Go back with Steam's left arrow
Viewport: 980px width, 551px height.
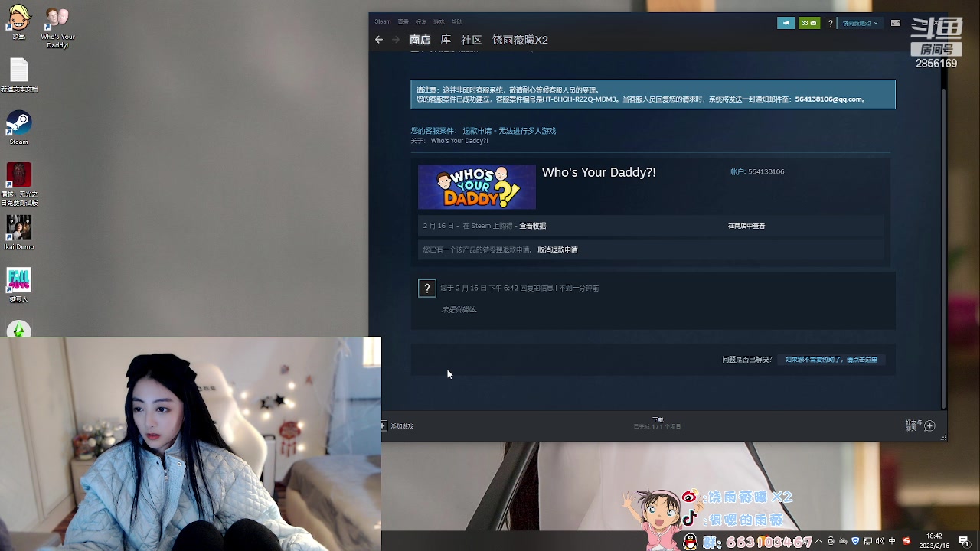[x=379, y=40]
